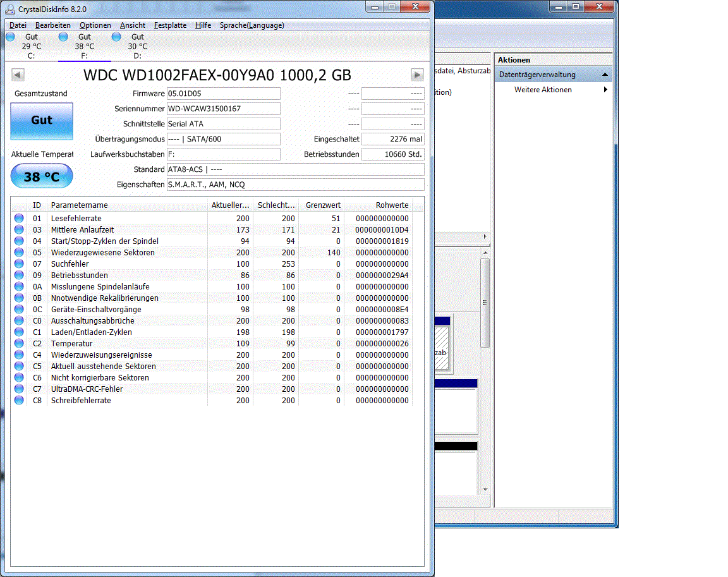Click status dot for UltraDMA-CRC-Fehler
The height and width of the screenshot is (577, 728).
19,389
